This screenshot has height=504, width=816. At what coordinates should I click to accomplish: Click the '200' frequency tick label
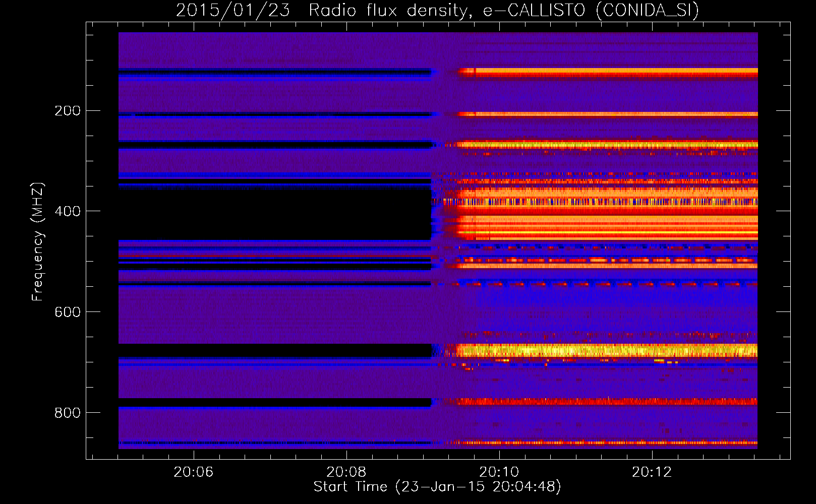click(68, 111)
